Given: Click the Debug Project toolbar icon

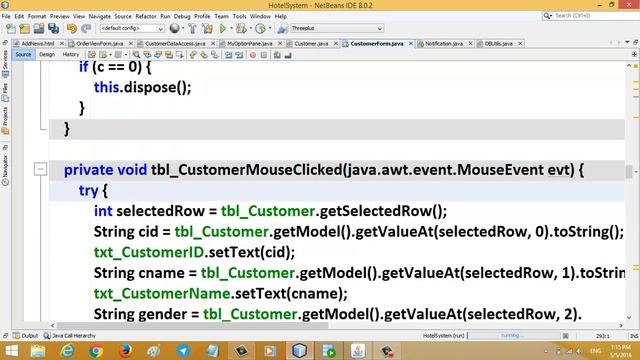Looking at the screenshot, I should click(x=241, y=28).
